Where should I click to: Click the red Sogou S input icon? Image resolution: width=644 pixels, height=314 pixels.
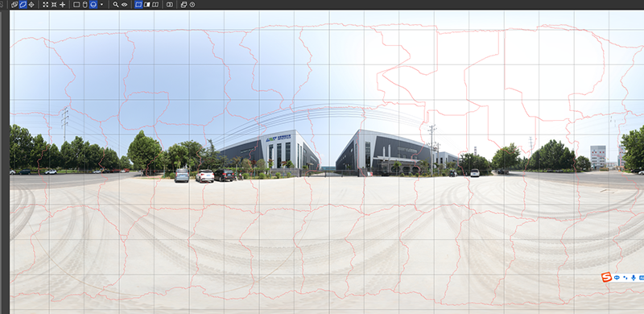point(607,277)
